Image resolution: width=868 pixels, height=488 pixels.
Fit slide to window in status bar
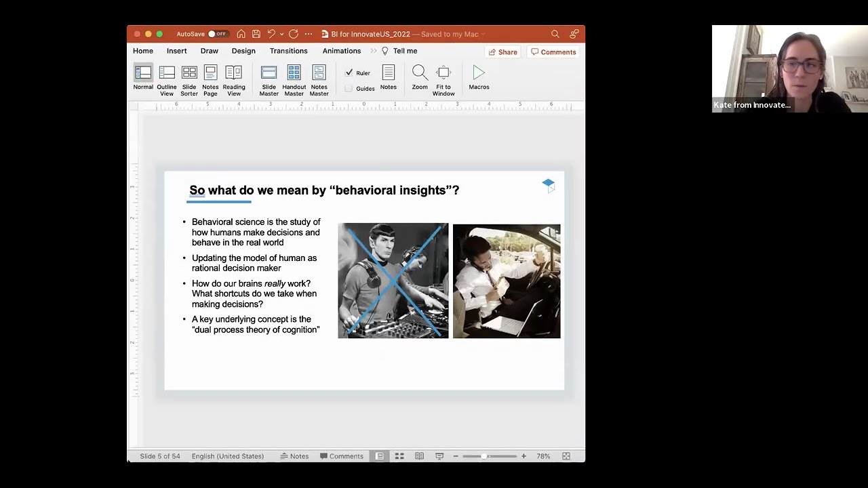[x=566, y=456]
